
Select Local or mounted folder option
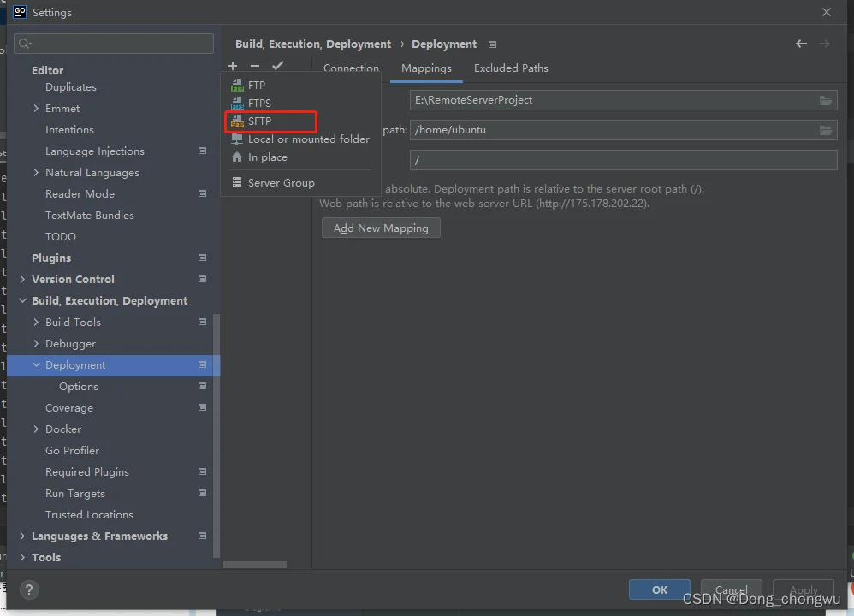coord(308,139)
